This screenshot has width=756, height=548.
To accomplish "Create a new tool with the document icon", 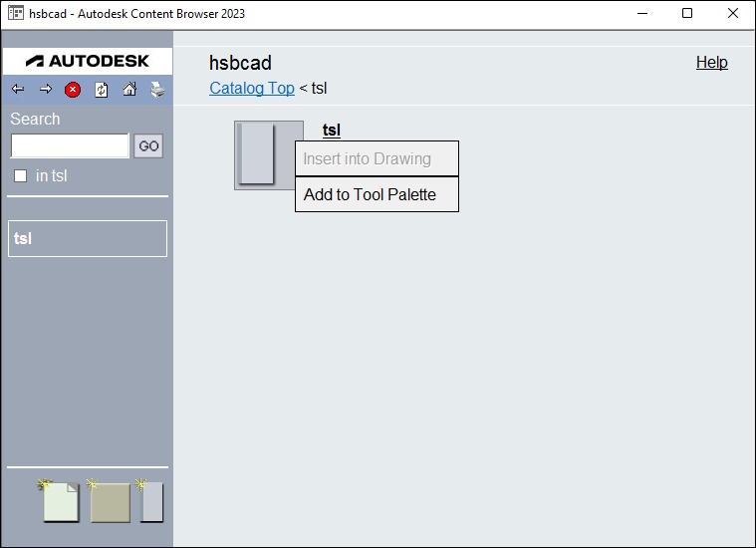I will click(x=60, y=501).
